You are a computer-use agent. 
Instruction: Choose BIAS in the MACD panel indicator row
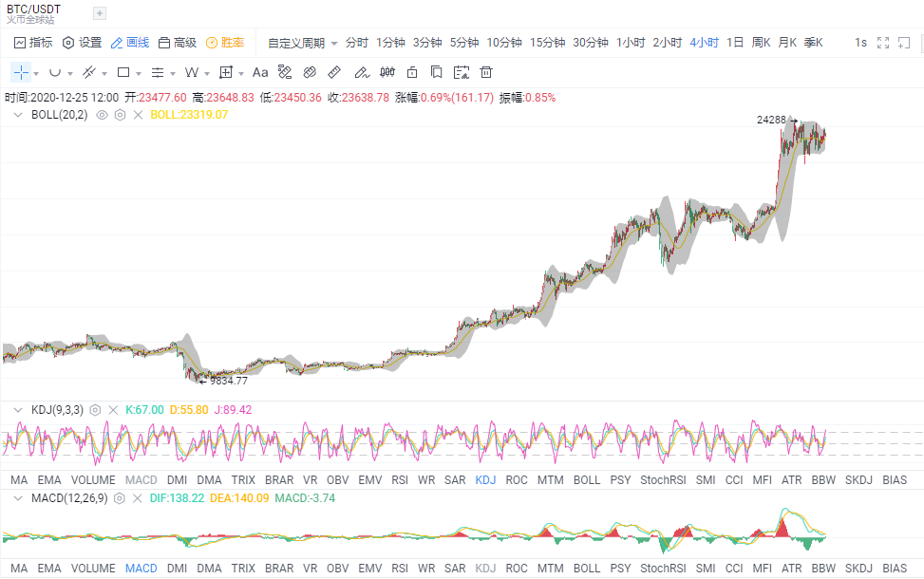click(x=895, y=569)
